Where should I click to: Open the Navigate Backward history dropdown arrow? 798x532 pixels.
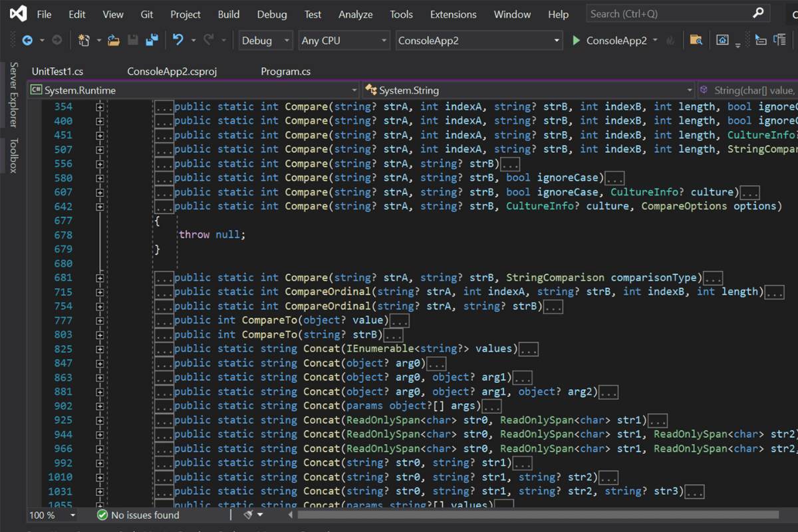pyautogui.click(x=42, y=41)
